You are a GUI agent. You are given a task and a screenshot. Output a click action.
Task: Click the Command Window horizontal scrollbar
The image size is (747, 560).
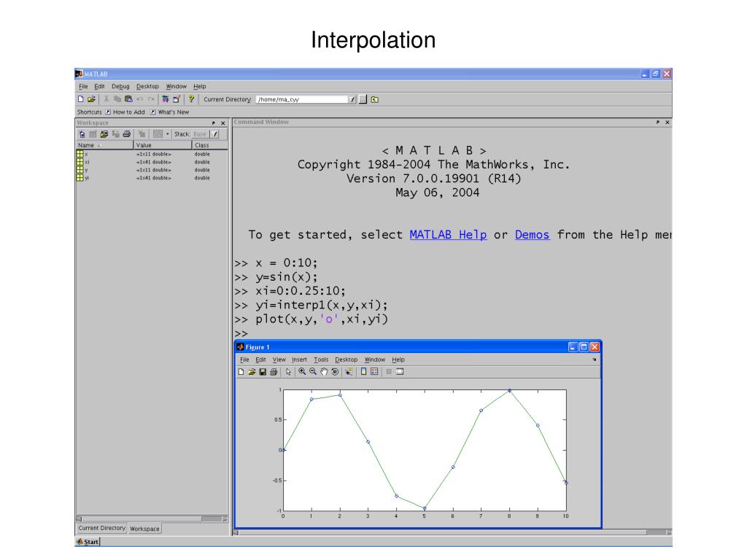coord(452,532)
